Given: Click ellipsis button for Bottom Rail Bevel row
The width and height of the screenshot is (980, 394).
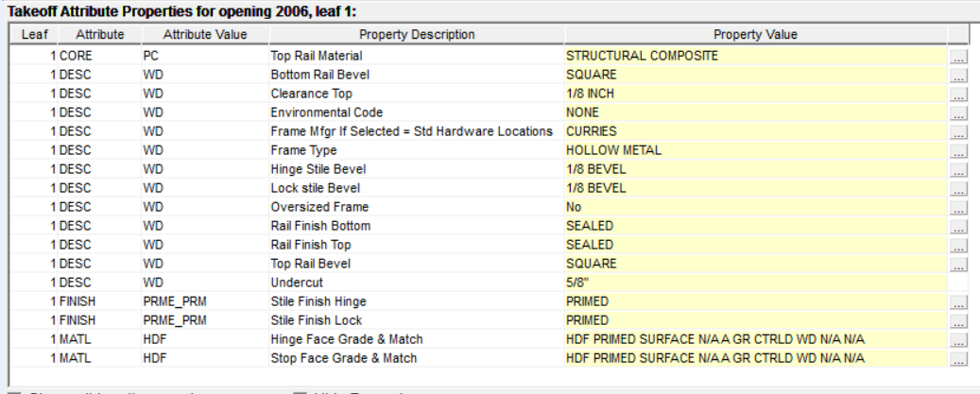Looking at the screenshot, I should 959,74.
